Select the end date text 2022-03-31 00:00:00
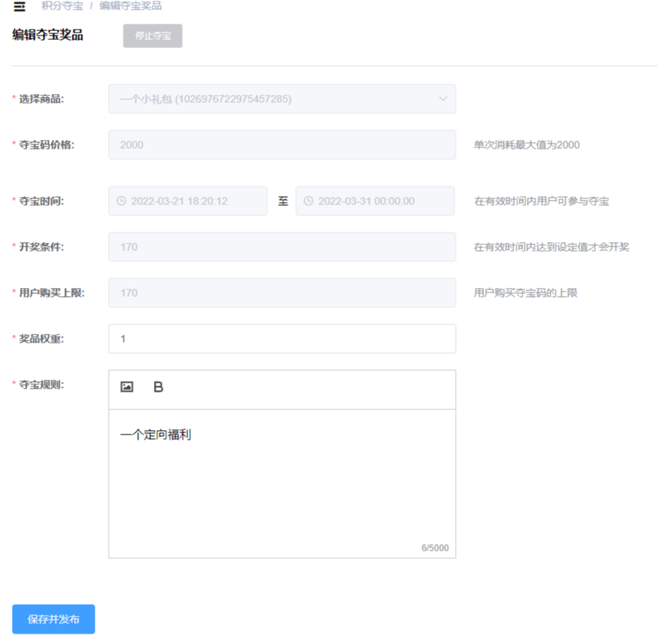The width and height of the screenshot is (660, 644). pos(366,201)
